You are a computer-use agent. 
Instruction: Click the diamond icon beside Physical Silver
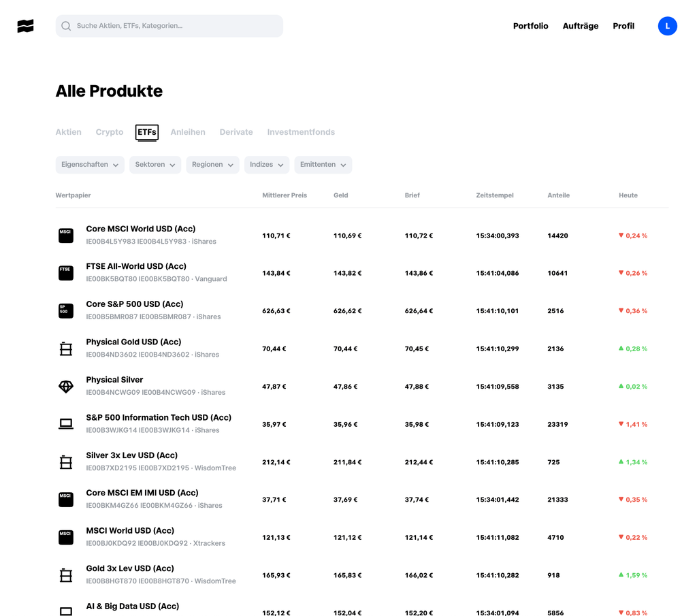click(x=65, y=387)
